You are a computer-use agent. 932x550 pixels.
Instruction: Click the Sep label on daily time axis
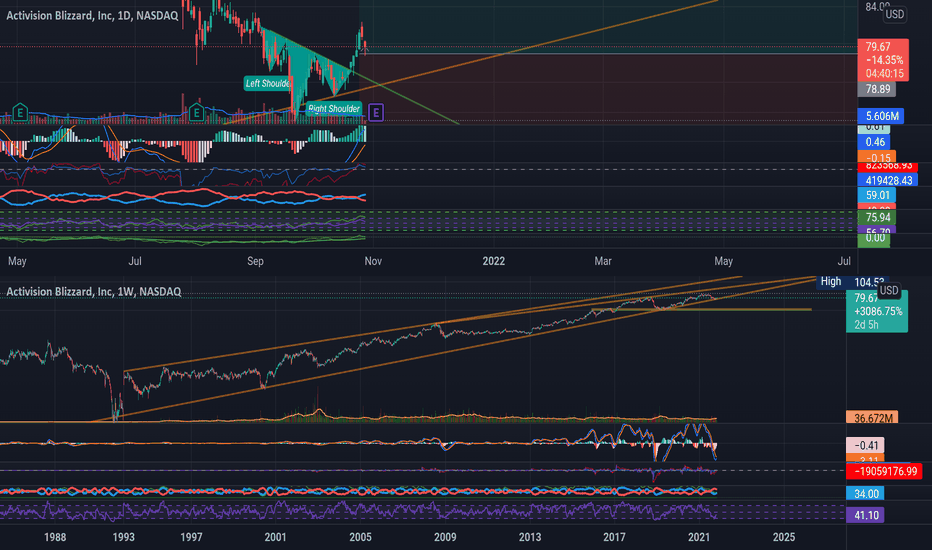click(255, 261)
